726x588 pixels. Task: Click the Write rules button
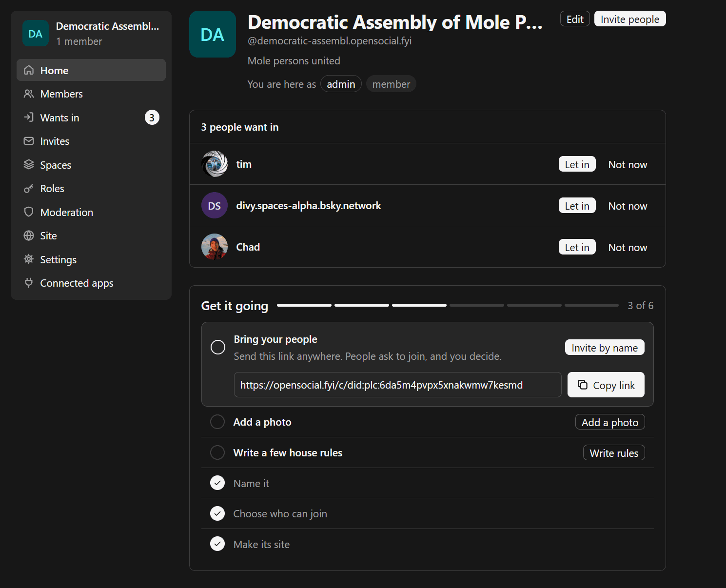614,453
